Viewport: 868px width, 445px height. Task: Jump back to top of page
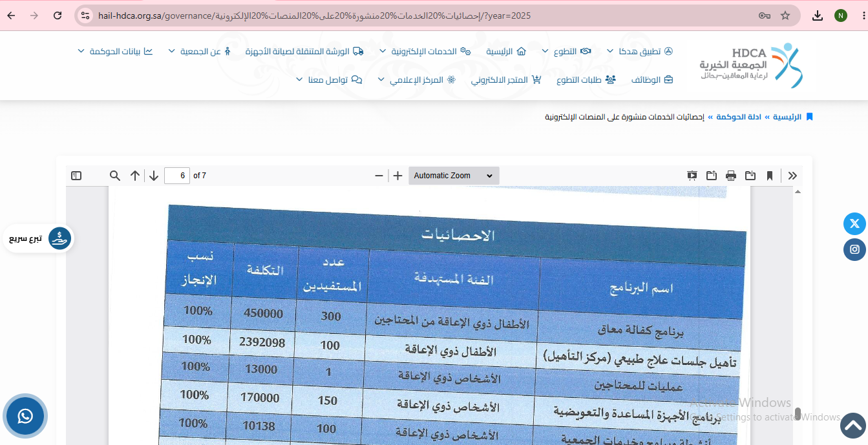tap(853, 426)
